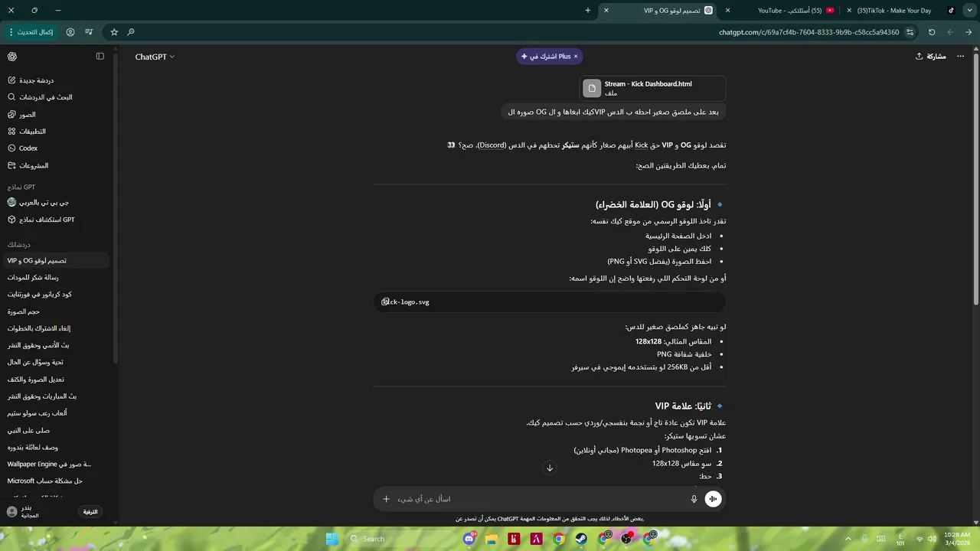Bookmark this page with the star icon
980x551 pixels.
click(114, 32)
